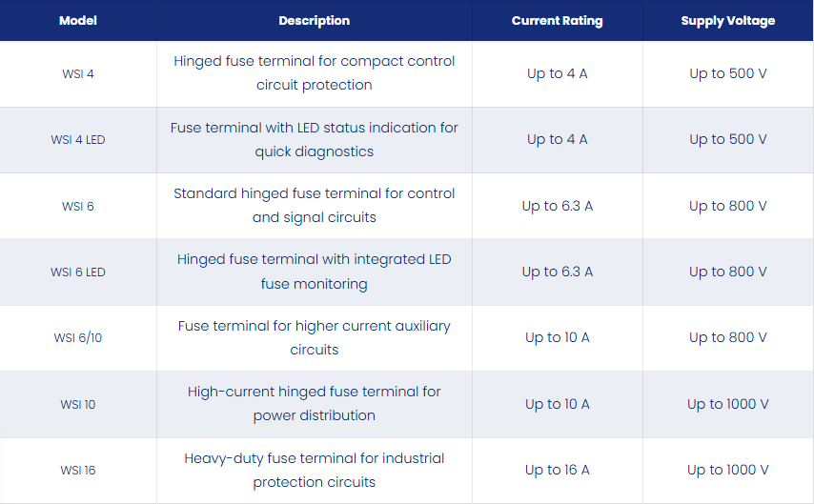Click the Model column header
This screenshot has width=814, height=504.
coord(78,21)
